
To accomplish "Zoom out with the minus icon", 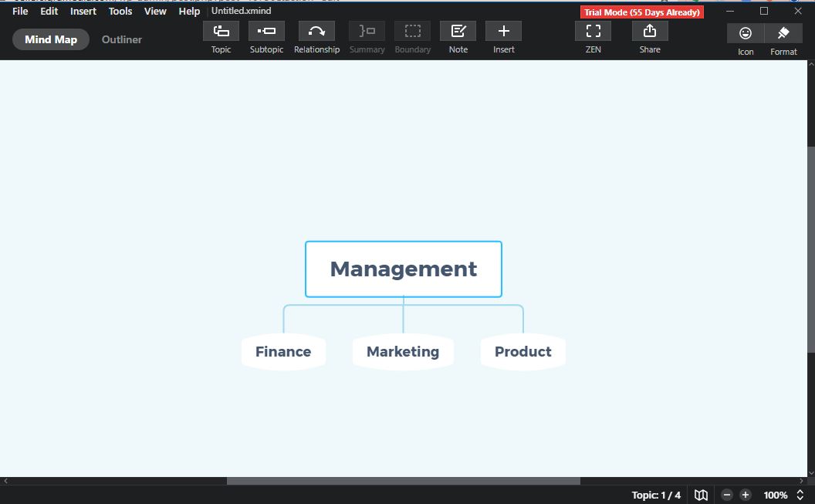I will [x=726, y=495].
